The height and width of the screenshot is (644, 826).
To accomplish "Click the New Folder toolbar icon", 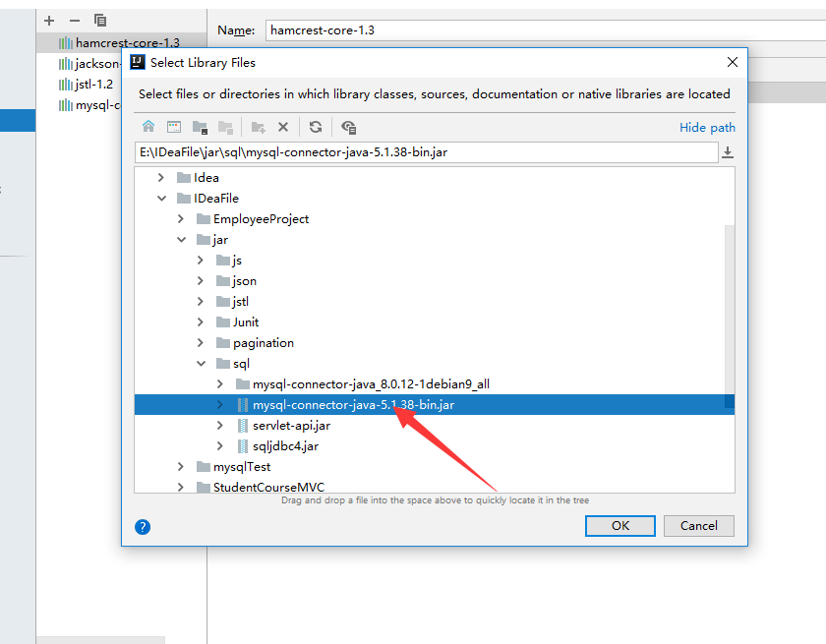I will click(x=258, y=127).
